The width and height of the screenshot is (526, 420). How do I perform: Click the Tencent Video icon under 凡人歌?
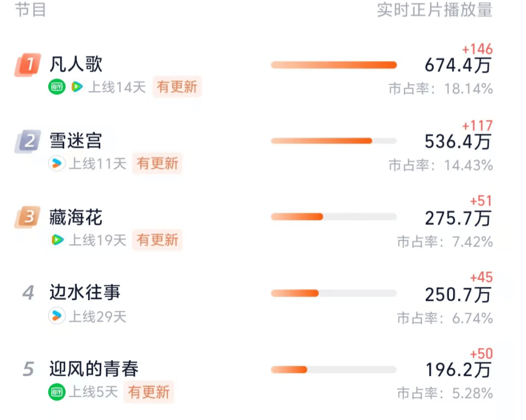[x=77, y=87]
